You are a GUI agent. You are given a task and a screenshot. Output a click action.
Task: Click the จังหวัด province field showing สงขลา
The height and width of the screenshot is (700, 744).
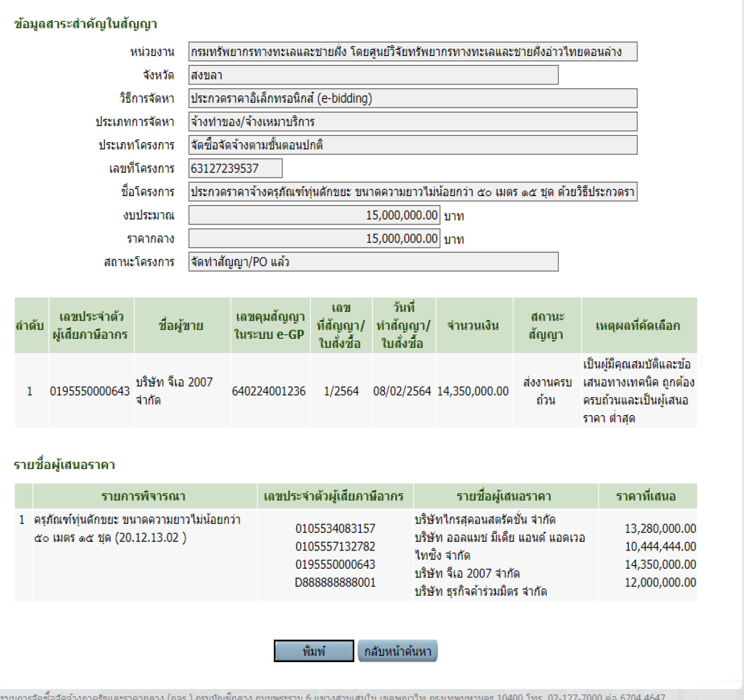374,75
